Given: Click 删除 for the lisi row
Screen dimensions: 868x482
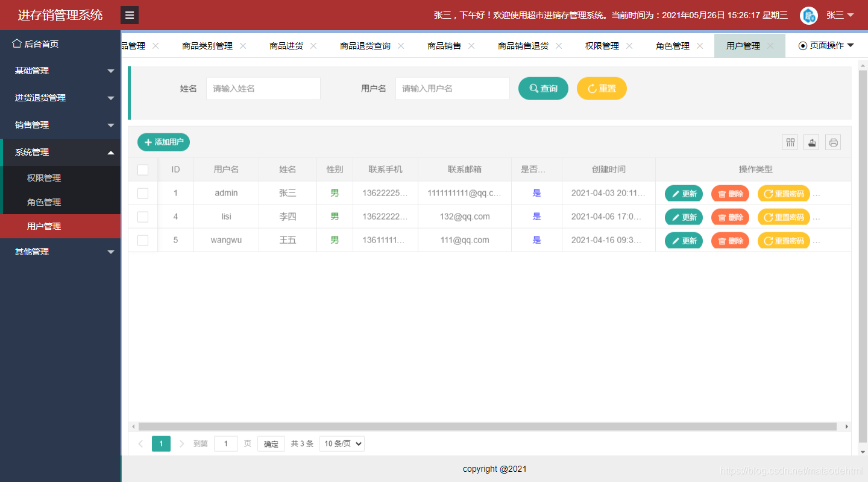Looking at the screenshot, I should point(730,217).
